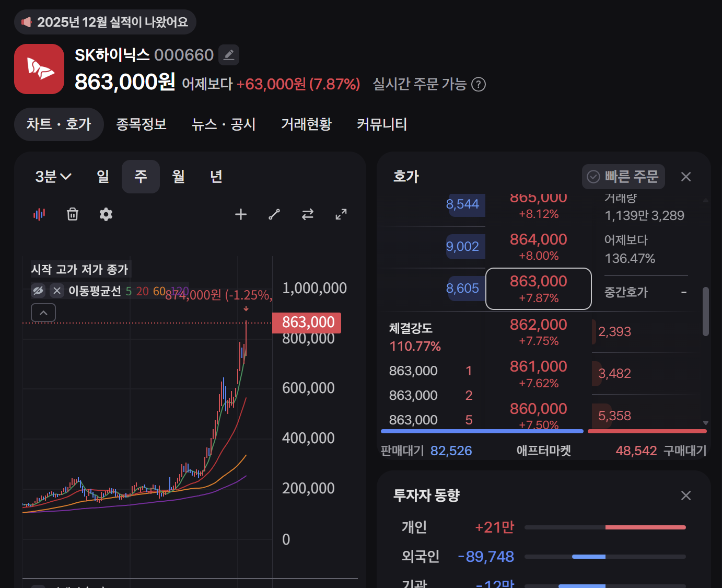Select the 일 daily chart period
Image resolution: width=722 pixels, height=588 pixels.
(103, 177)
